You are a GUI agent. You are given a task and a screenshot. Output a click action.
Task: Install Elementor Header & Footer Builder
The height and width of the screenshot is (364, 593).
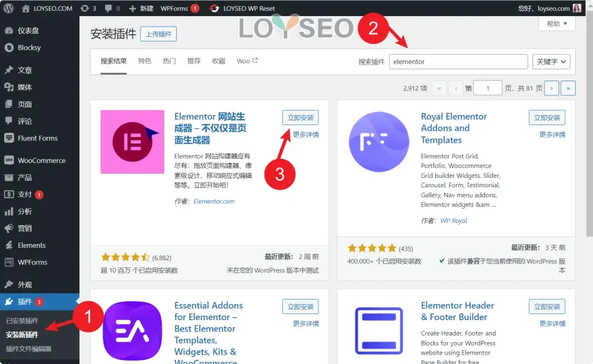pos(547,306)
